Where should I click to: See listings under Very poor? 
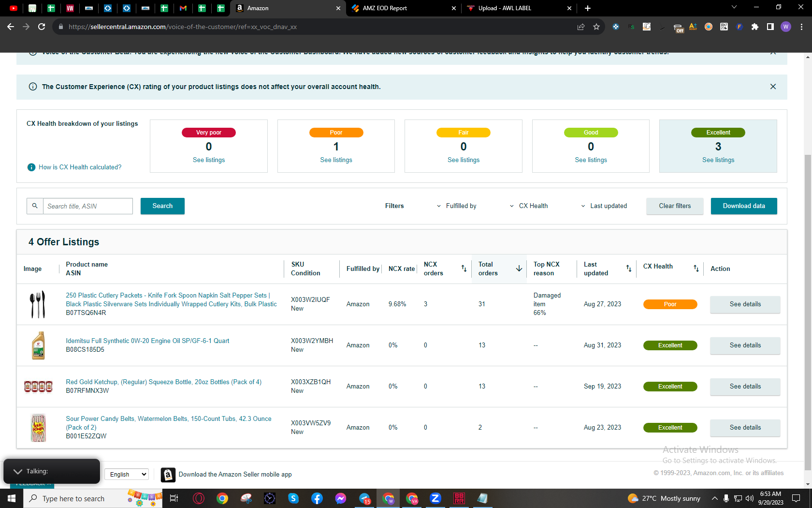209,160
